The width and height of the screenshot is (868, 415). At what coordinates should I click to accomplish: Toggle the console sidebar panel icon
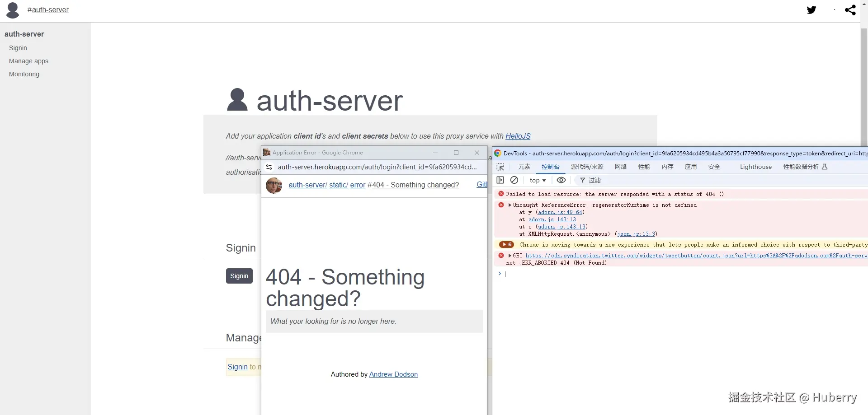coord(500,180)
